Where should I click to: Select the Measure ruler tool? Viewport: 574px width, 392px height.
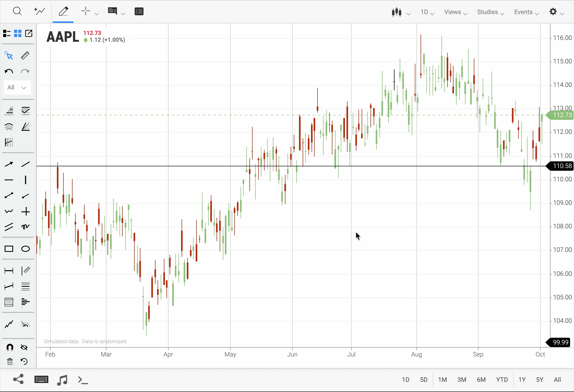25,55
